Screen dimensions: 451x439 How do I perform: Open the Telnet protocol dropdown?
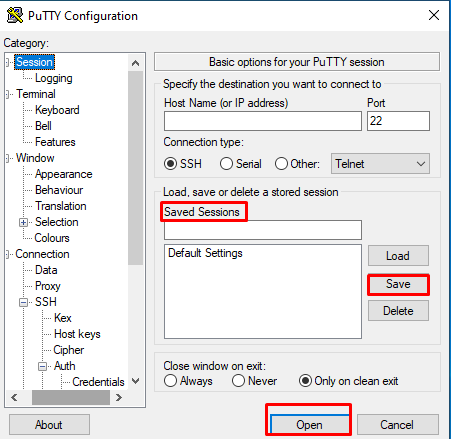(380, 164)
